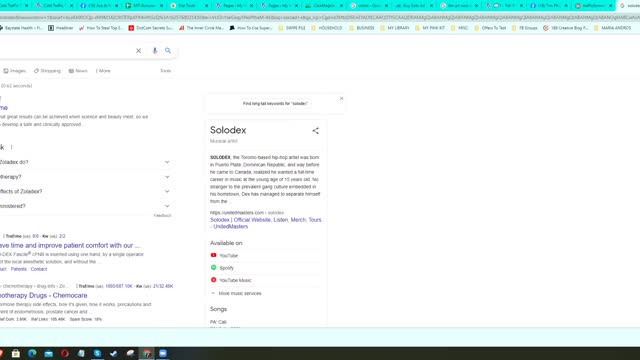Screen dimensions: 640x360
Task: Share the Solodex knowledge panel
Action: tap(316, 131)
